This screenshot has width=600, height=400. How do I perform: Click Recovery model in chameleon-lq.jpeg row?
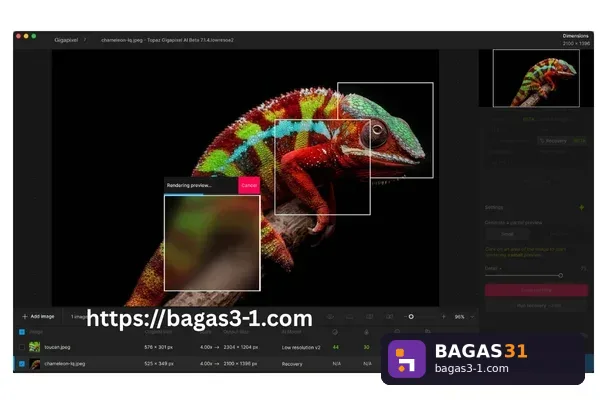point(292,364)
